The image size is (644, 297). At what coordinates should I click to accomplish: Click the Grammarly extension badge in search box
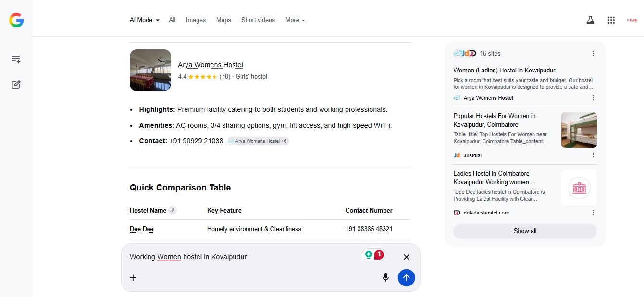click(x=373, y=255)
